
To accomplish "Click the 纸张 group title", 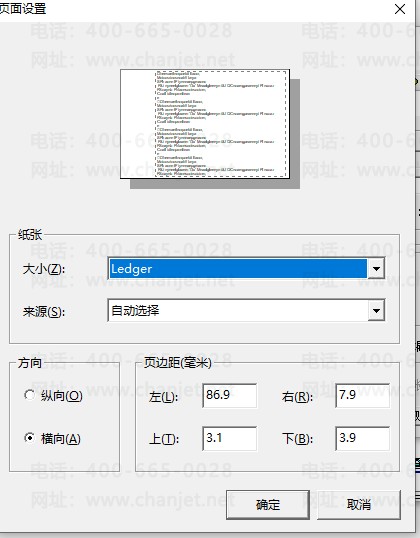I will (x=30, y=235).
